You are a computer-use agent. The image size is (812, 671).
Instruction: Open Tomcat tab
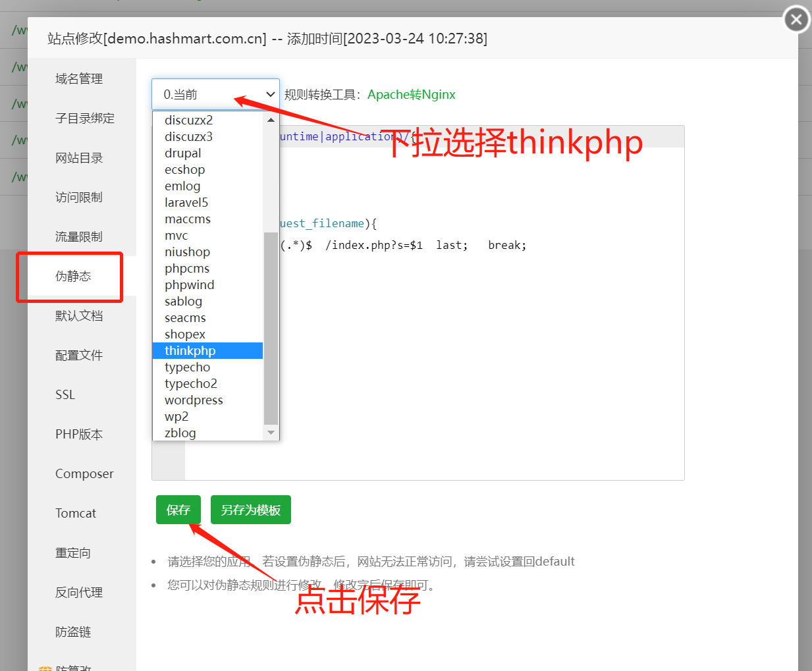82,513
